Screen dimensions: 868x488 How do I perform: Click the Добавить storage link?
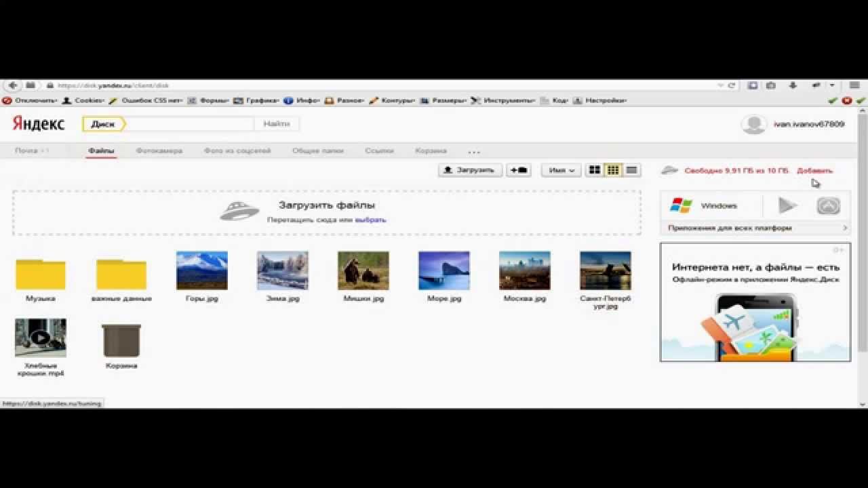(x=814, y=170)
